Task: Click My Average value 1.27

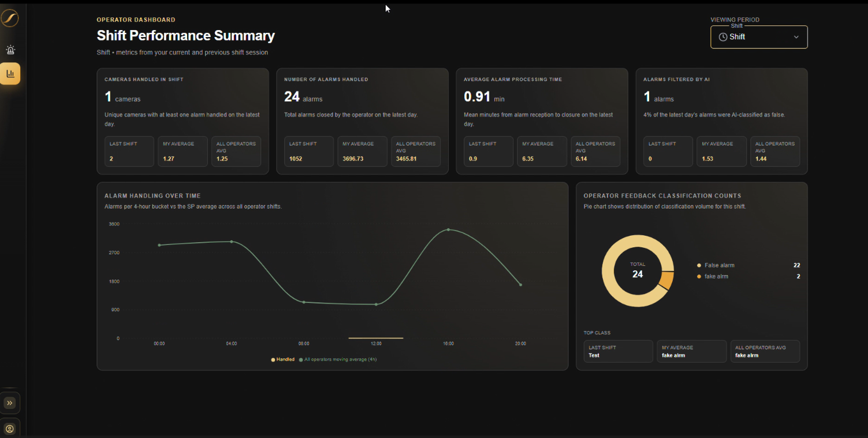Action: tap(169, 158)
